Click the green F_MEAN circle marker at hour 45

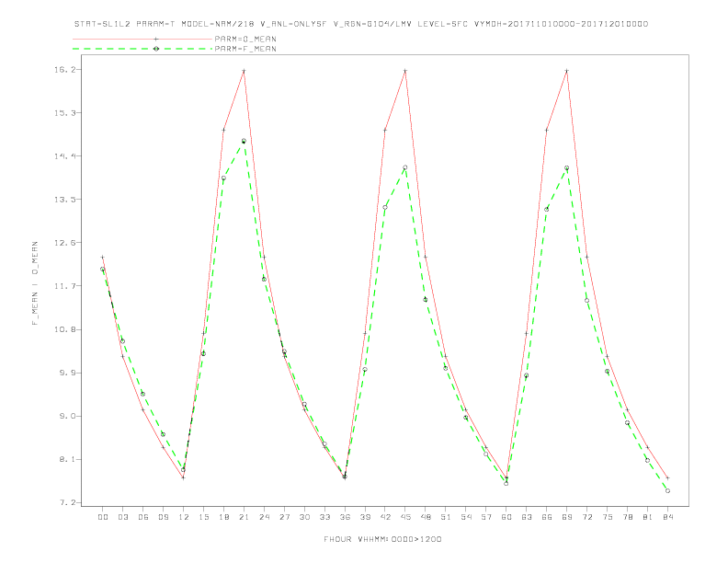click(x=405, y=167)
